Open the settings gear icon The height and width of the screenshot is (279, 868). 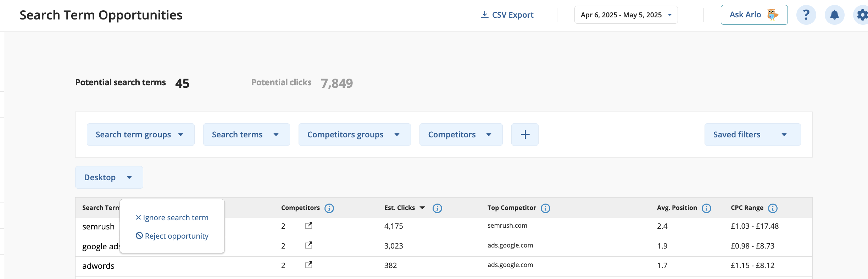point(862,15)
